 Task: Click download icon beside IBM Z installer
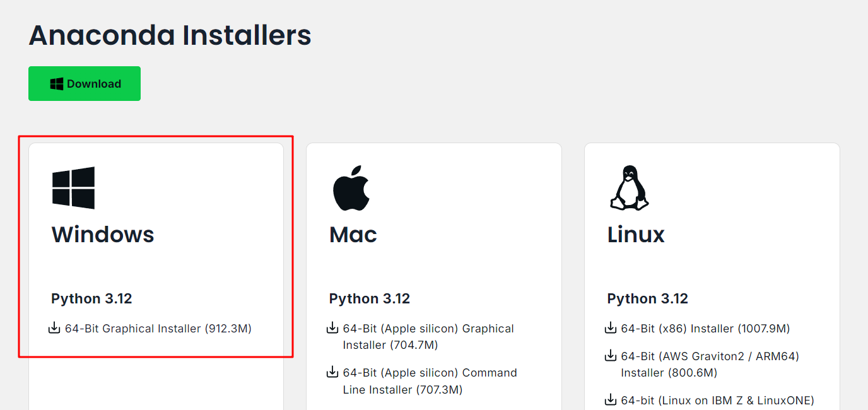(611, 400)
